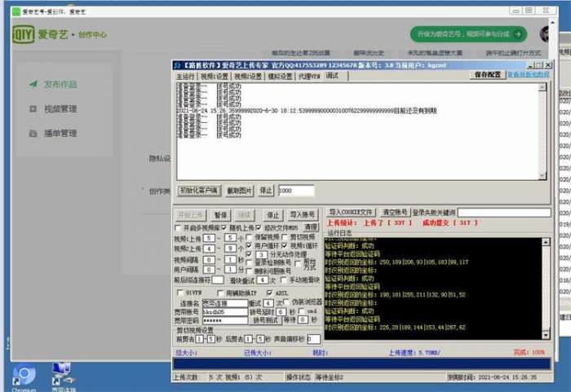Click the 视频管理 sidebar icon
The image size is (571, 392).
(33, 108)
